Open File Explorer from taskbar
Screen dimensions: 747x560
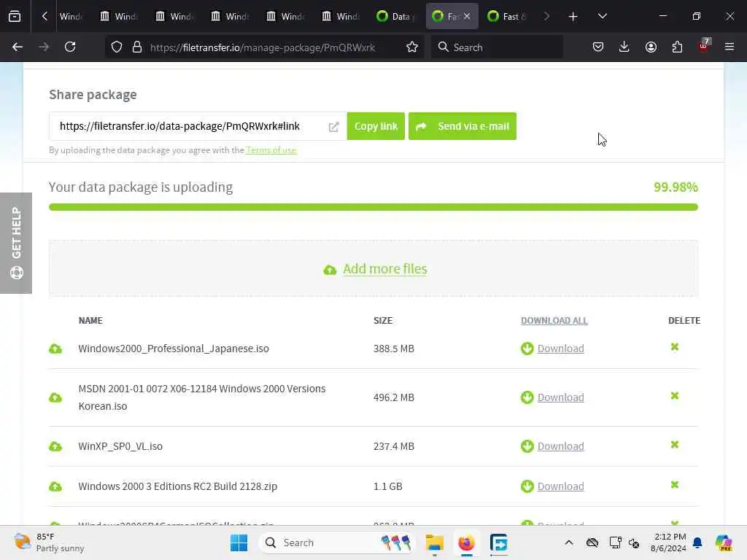435,542
